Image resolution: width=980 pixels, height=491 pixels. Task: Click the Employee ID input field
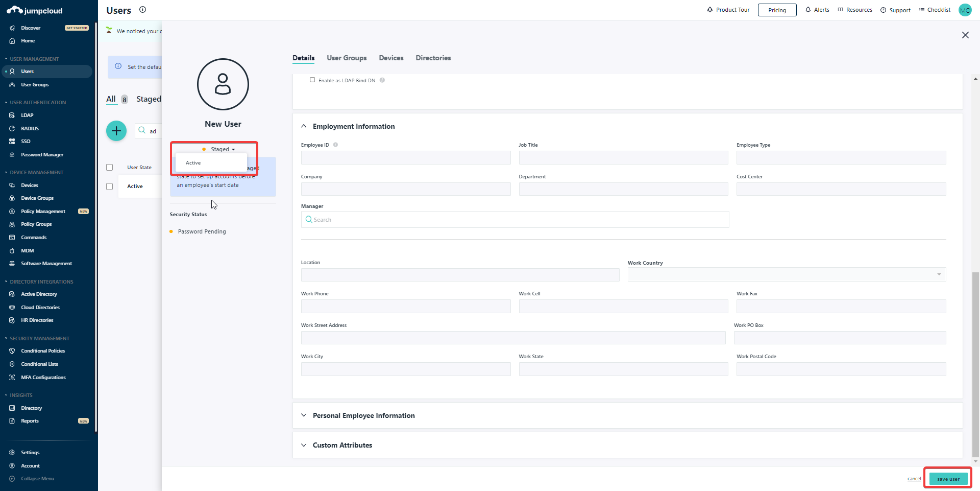(406, 158)
